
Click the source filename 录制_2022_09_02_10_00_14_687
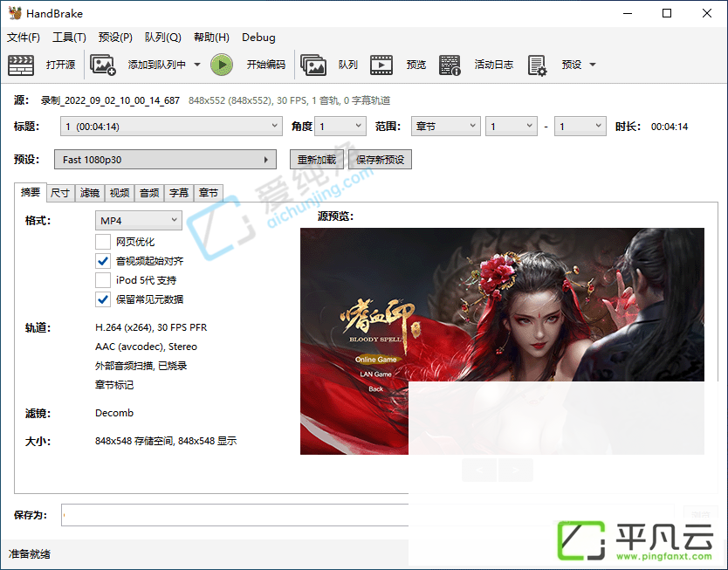pos(110,100)
